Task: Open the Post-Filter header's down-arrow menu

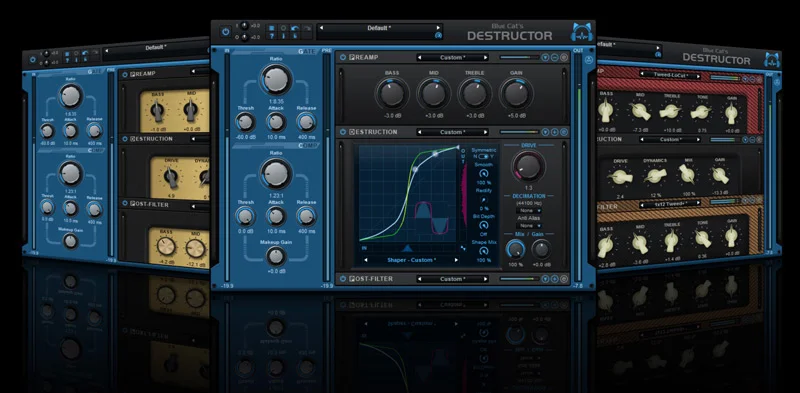Action: tap(545, 279)
